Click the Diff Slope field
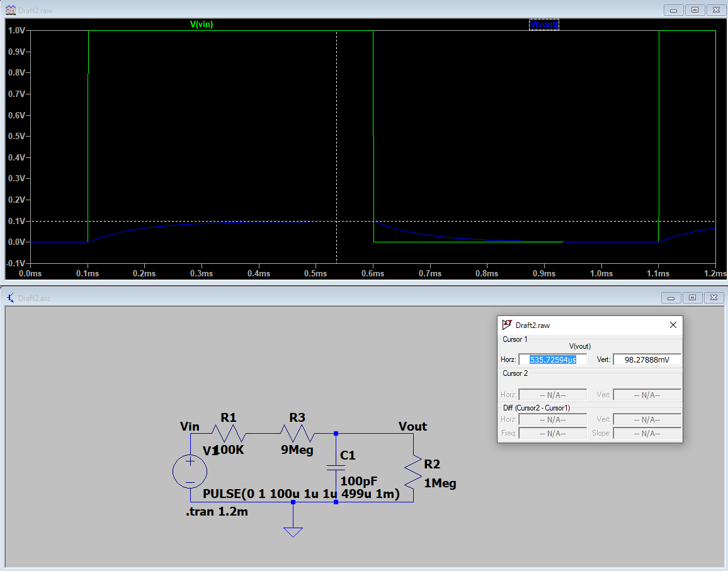 click(647, 433)
